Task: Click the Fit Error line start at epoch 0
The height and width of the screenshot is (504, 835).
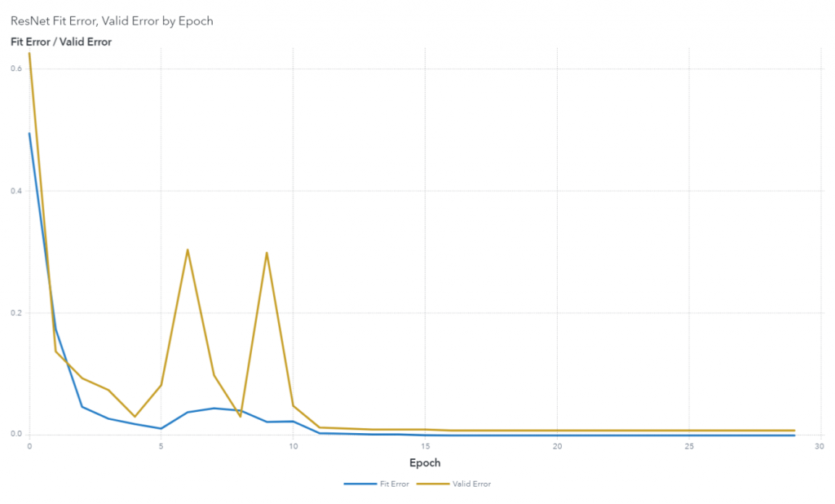Action: tap(29, 134)
